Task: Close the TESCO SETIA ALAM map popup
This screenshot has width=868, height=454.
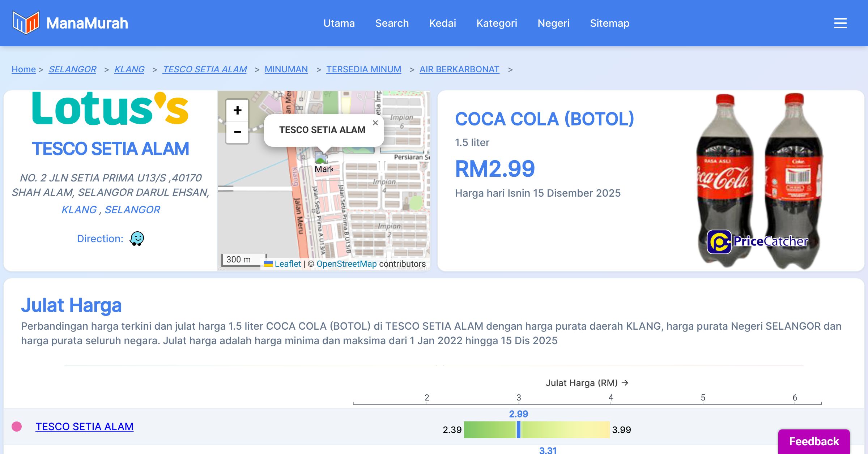Action: 375,123
